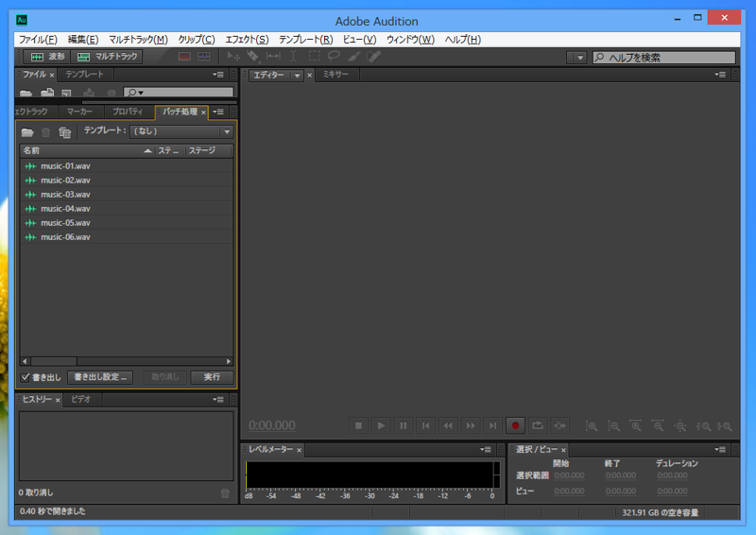Switch to Multitrack (マルチトラック) view
The width and height of the screenshot is (756, 535).
click(x=107, y=57)
